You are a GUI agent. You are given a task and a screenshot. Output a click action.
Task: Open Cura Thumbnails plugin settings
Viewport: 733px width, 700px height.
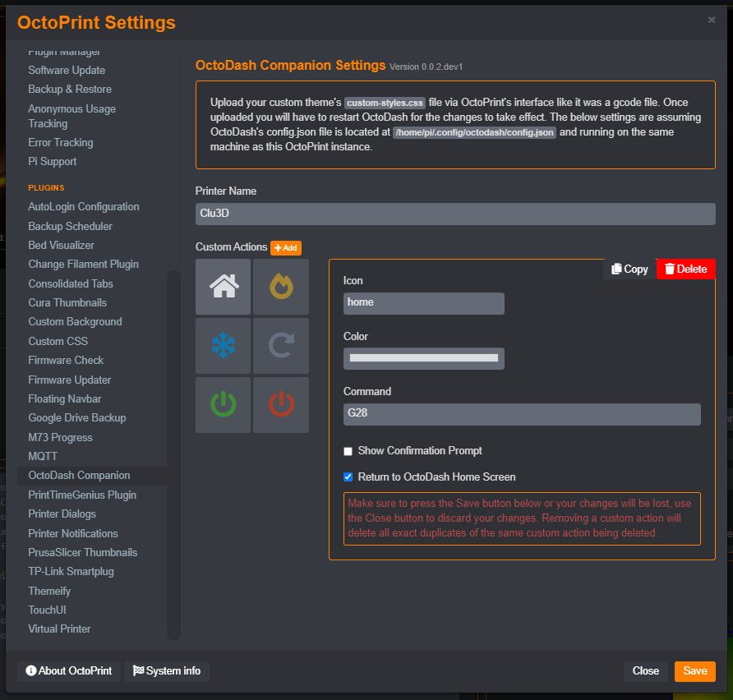click(67, 303)
